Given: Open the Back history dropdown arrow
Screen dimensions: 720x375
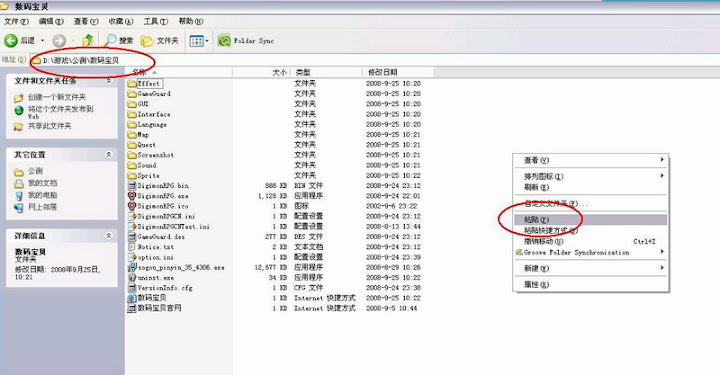Looking at the screenshot, I should click(43, 41).
